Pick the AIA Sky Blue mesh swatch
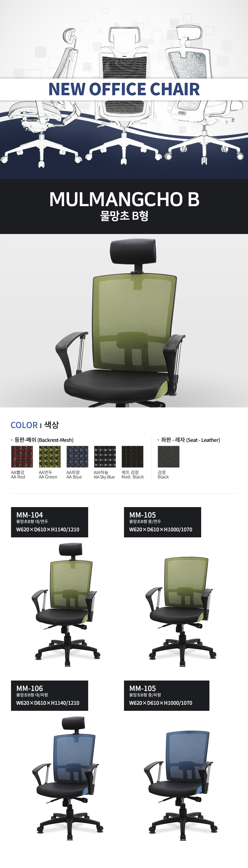The image size is (248, 868). point(105,457)
